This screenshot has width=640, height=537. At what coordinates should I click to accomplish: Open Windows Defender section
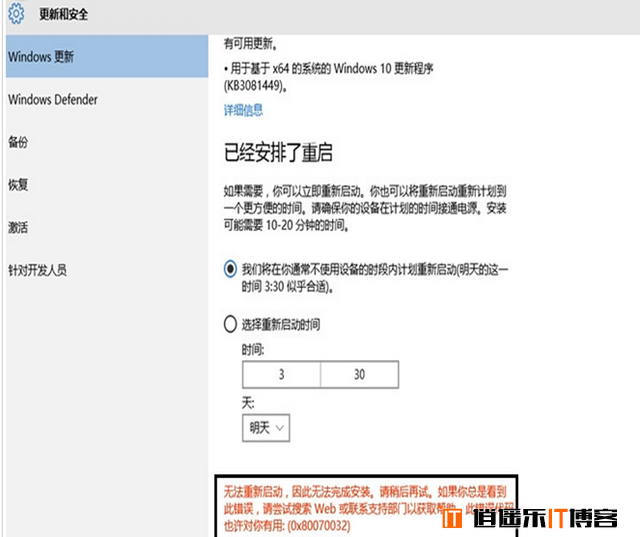click(53, 99)
